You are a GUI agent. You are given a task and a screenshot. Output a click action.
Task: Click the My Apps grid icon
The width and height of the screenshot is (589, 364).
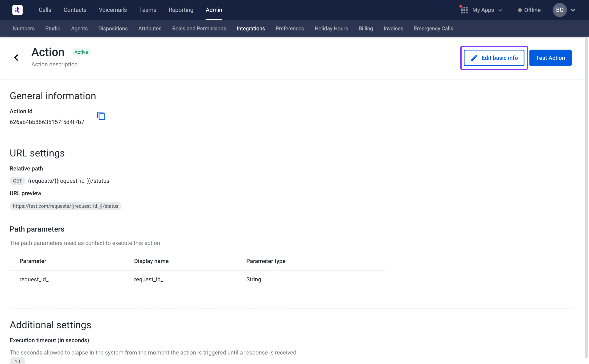click(464, 10)
